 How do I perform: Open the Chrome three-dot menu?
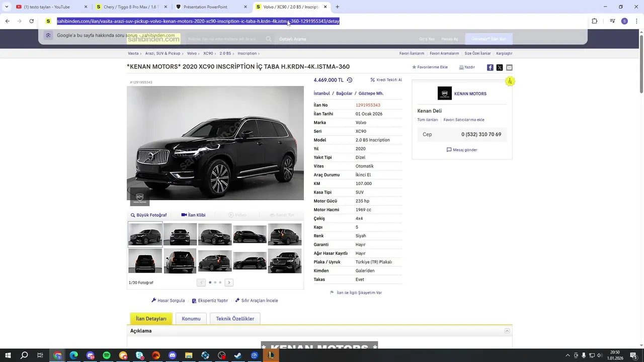(x=636, y=21)
